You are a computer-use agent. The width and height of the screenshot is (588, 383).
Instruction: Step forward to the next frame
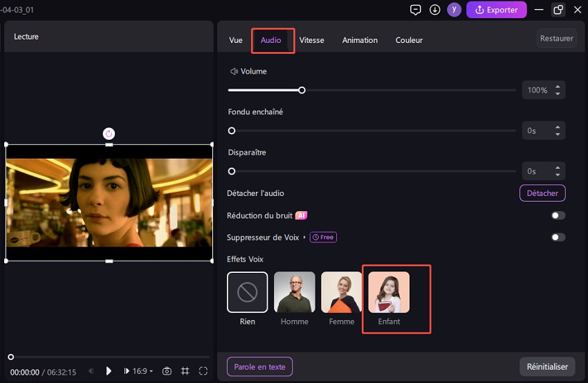[126, 371]
